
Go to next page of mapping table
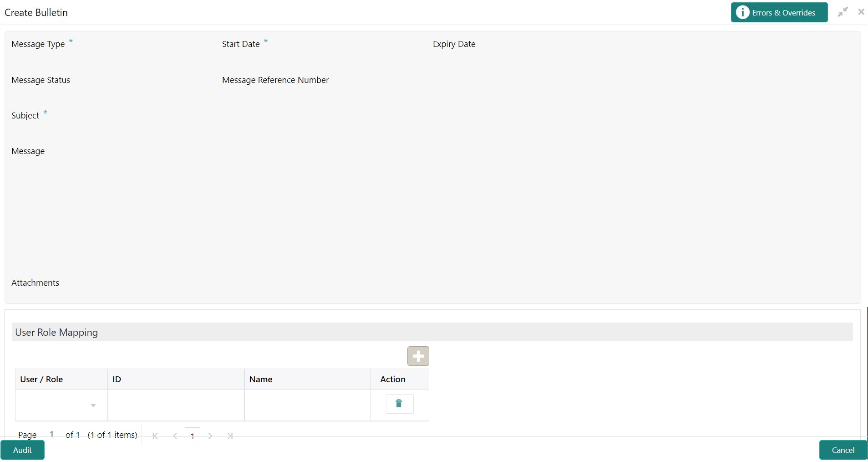point(210,436)
